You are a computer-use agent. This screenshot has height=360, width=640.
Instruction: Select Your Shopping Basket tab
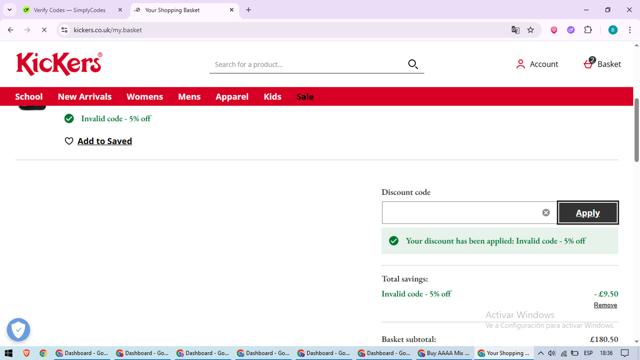(x=184, y=10)
